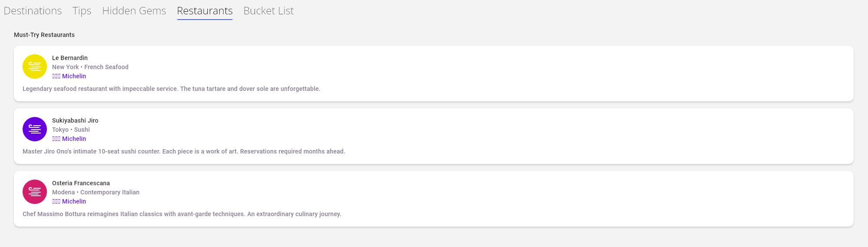Open the Bucket List tab
The width and height of the screenshot is (868, 247).
[268, 11]
